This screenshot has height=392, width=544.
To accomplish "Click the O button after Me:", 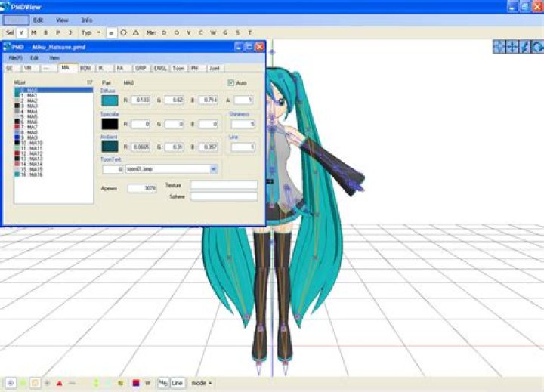I will coord(176,33).
